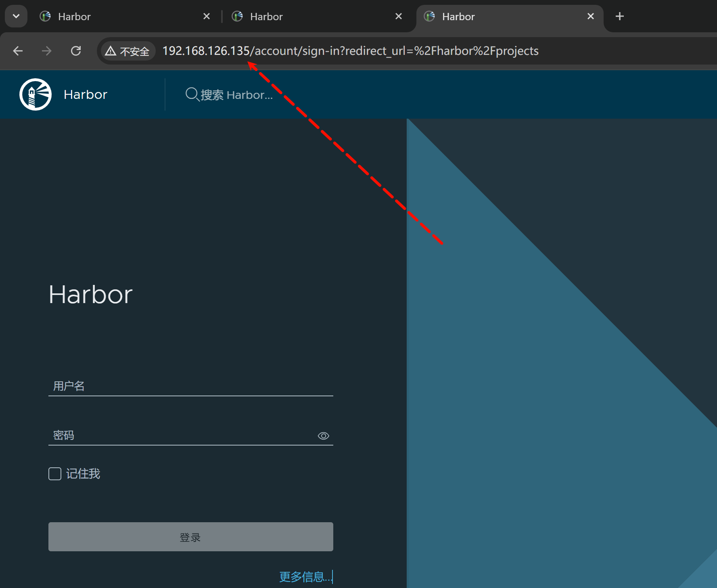Image resolution: width=717 pixels, height=588 pixels.
Task: Reload the page with refresh icon
Action: pos(76,51)
